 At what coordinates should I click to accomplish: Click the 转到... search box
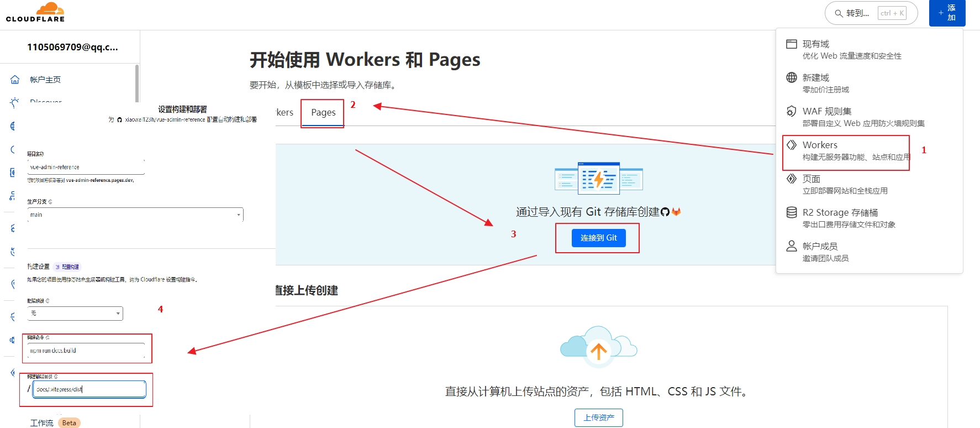point(871,13)
